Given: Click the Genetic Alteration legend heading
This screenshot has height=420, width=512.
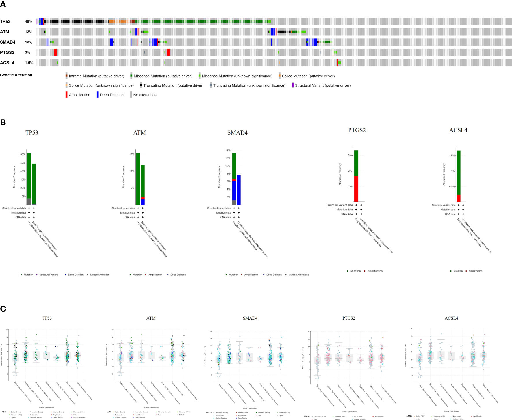Looking at the screenshot, I should (x=16, y=75).
